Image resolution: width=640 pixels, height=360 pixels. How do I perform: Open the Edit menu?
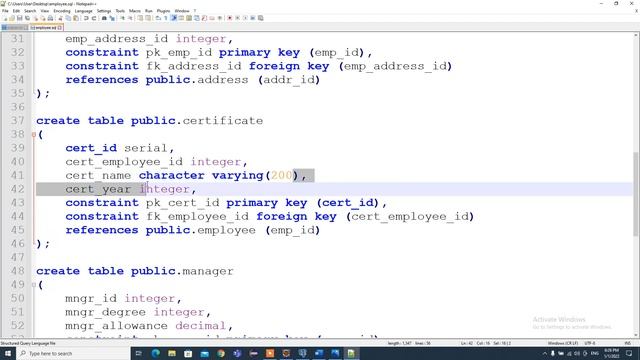pos(16,11)
